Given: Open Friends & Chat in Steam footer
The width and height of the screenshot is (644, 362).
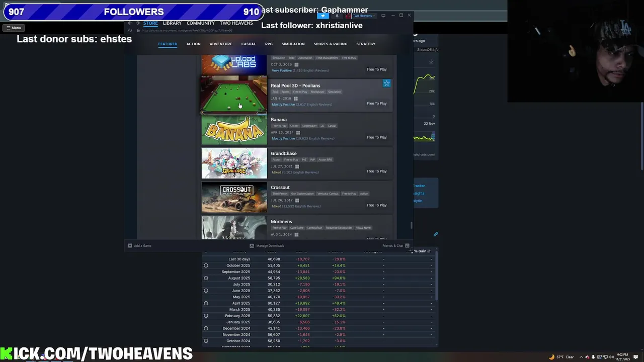Looking at the screenshot, I should pyautogui.click(x=396, y=246).
